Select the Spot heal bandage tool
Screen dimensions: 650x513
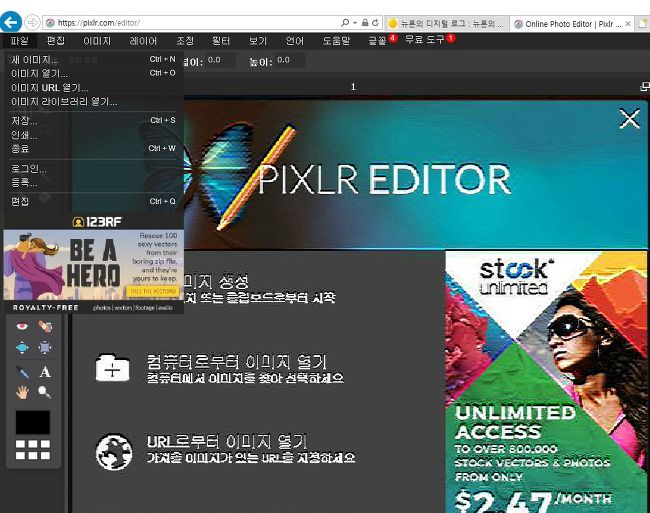point(45,327)
